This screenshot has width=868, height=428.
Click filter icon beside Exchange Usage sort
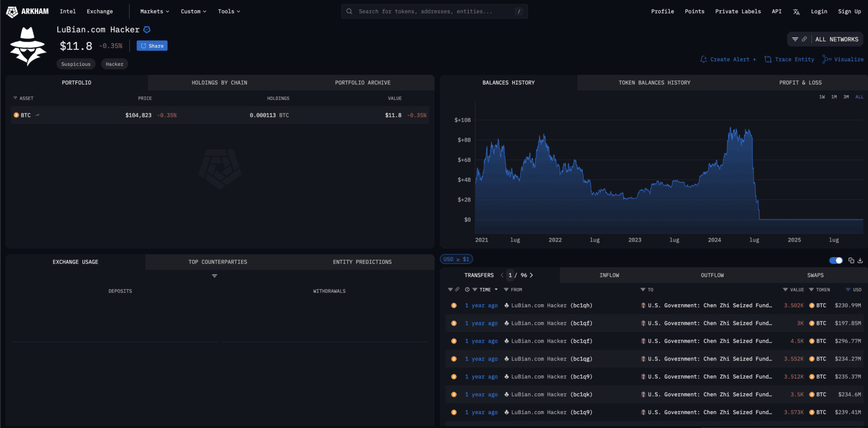click(x=214, y=276)
